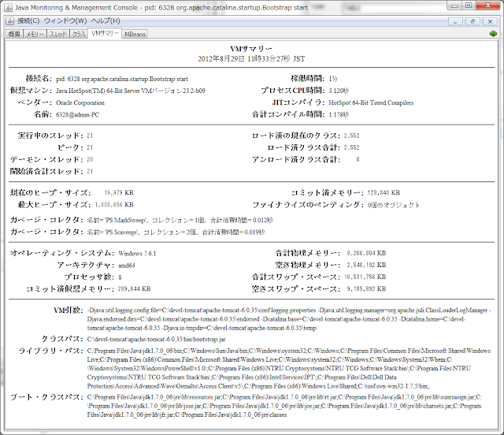Screen dimensions: 504x435
Task: Switch to the メモリー tab
Action: coord(35,34)
